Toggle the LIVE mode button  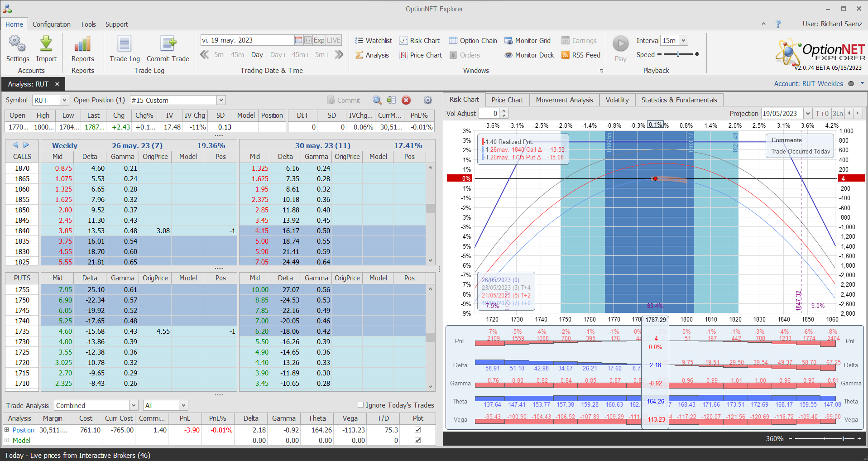click(x=334, y=40)
